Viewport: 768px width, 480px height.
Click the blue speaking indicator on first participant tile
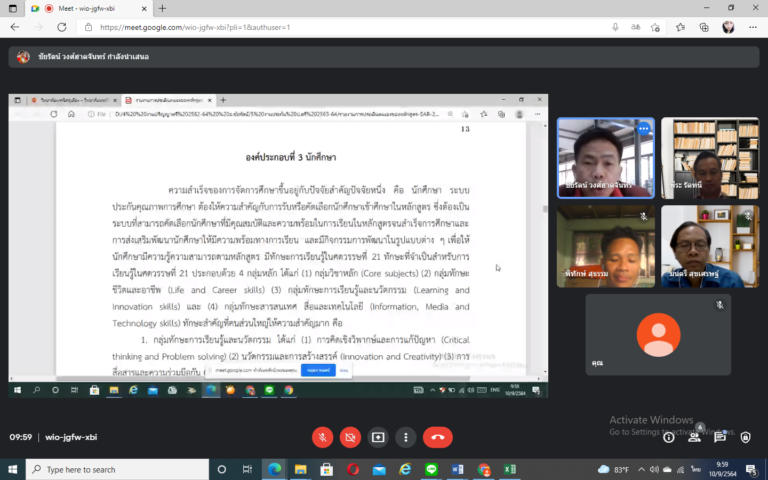coord(643,129)
